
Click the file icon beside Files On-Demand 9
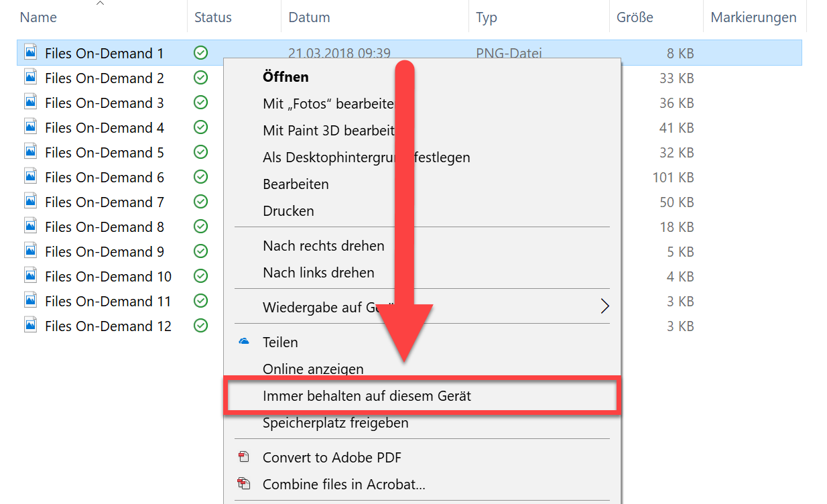point(30,251)
